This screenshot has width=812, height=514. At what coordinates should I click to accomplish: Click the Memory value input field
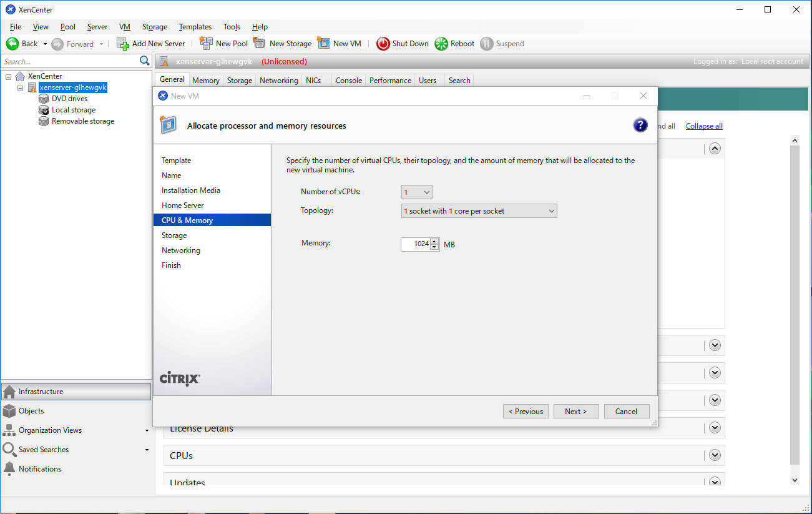[416, 244]
